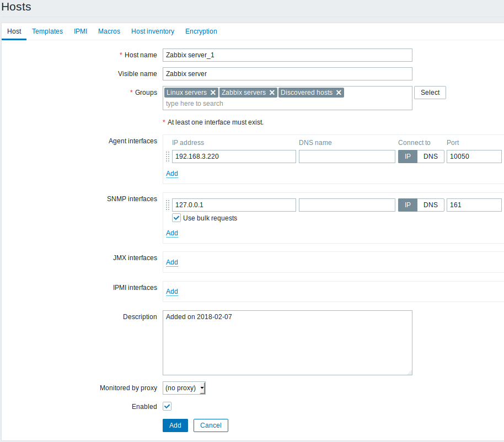Switch to the Host tab
The width and height of the screenshot is (504, 442).
coord(14,31)
